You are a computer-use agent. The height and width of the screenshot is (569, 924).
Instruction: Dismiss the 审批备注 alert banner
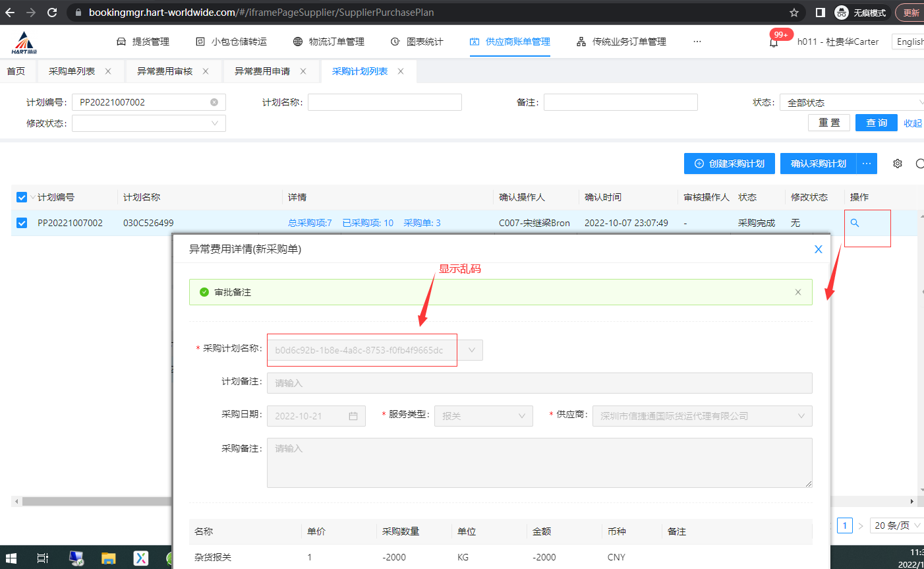[797, 292]
